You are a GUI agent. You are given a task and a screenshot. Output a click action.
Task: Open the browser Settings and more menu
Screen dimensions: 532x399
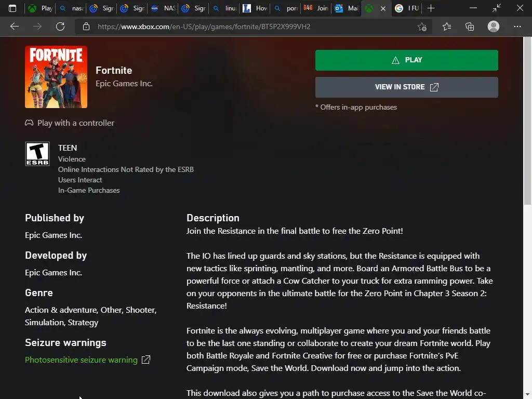coord(517,26)
